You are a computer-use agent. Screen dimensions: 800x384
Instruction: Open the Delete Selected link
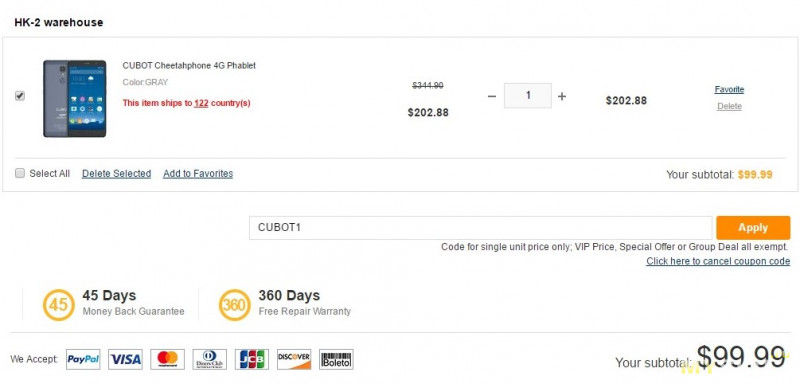[x=116, y=173]
